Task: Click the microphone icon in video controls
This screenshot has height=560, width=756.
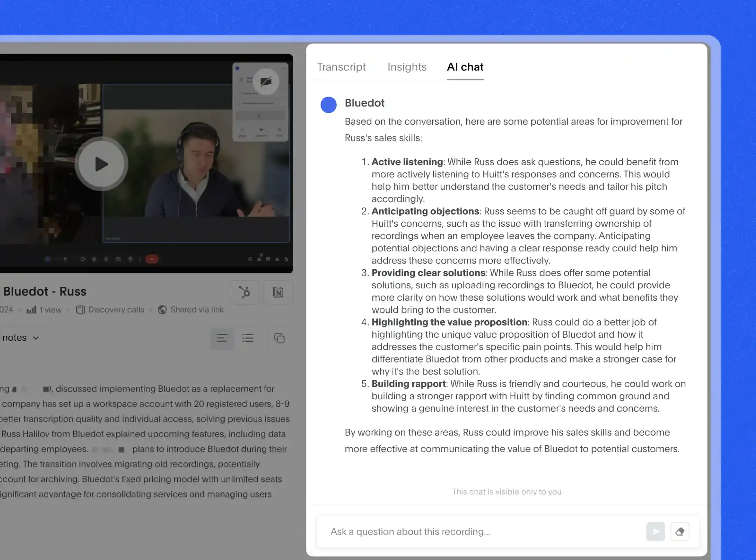Action: [65, 259]
